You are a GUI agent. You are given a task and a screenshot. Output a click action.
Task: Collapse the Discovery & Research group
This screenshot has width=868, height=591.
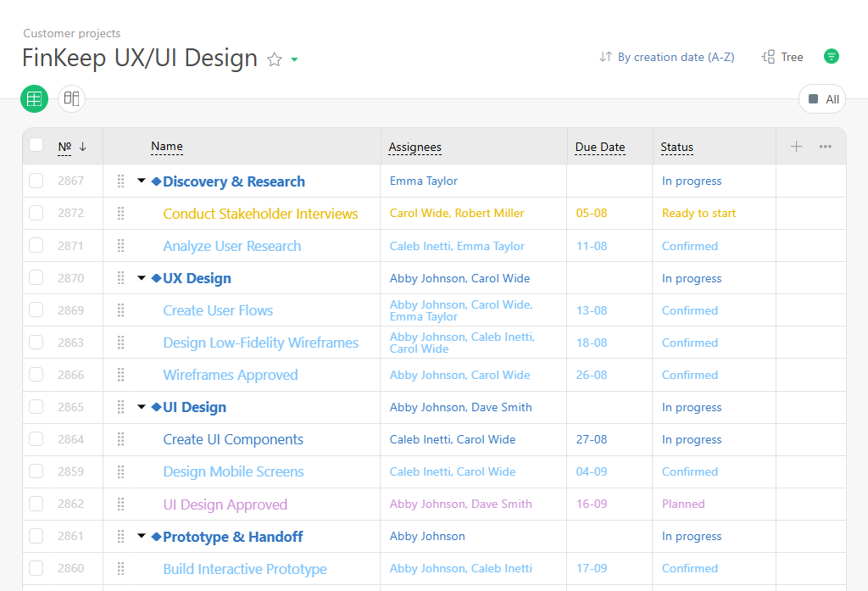pyautogui.click(x=142, y=181)
